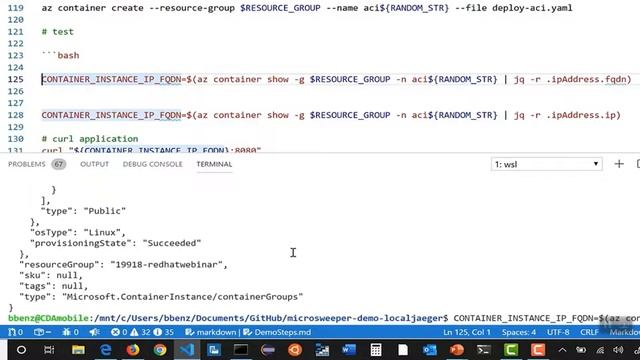This screenshot has width=640, height=360.
Task: Click the '```bash' fence on line 123
Action: coord(60,56)
